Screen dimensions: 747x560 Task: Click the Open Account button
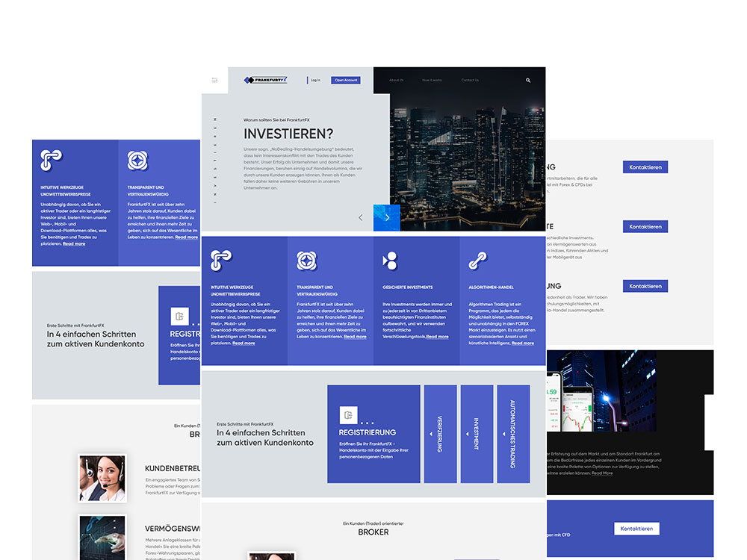345,80
